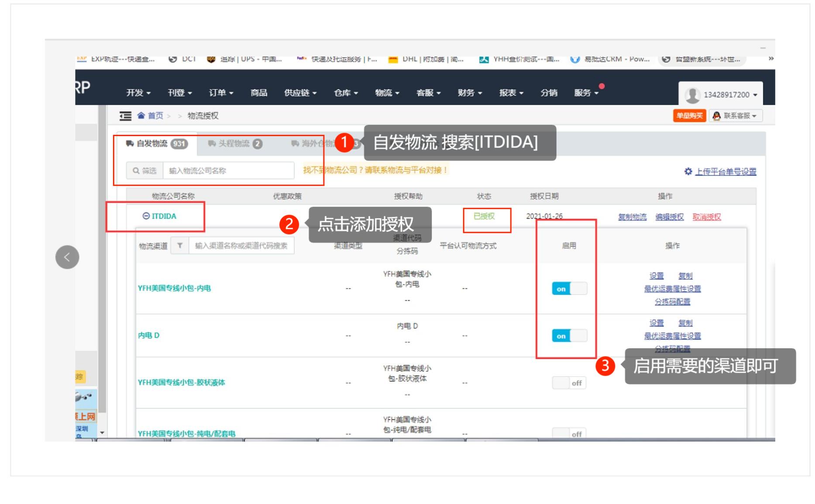The height and width of the screenshot is (504, 815).
Task: Click the QQ penguin icon in 联系客服
Action: coord(716,116)
